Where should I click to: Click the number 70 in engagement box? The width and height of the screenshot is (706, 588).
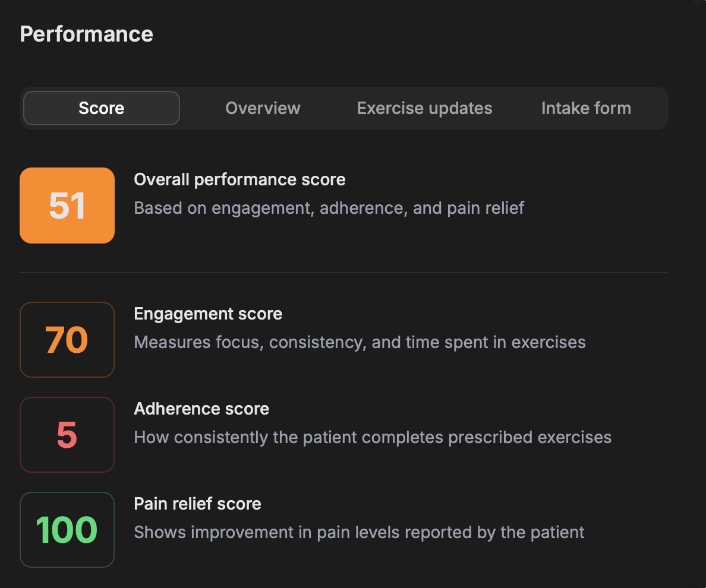coord(67,340)
